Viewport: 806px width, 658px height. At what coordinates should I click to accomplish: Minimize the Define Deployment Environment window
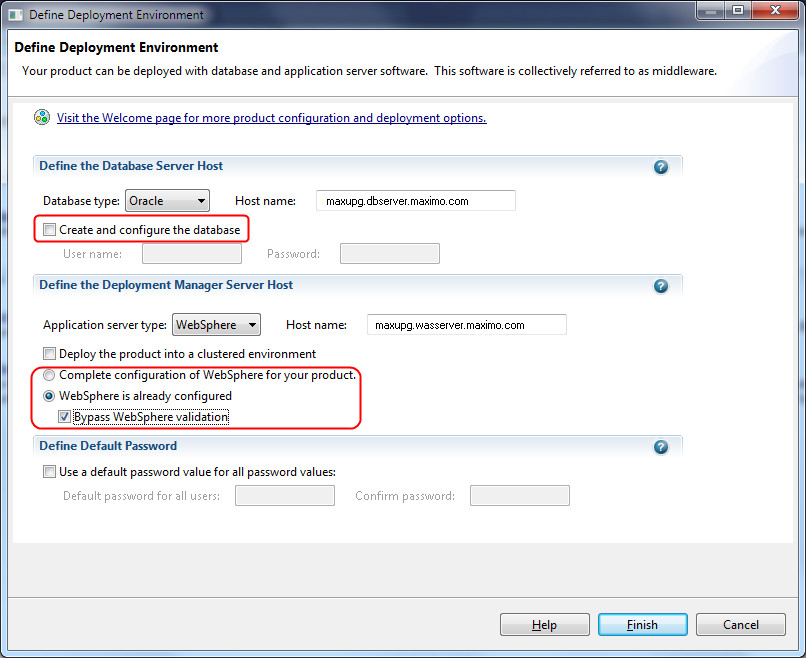[x=711, y=10]
